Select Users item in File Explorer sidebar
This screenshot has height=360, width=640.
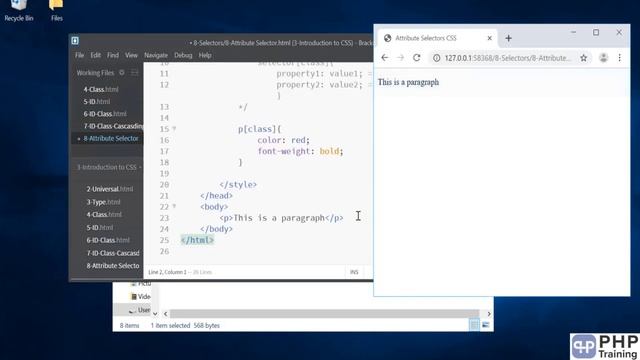[140, 310]
